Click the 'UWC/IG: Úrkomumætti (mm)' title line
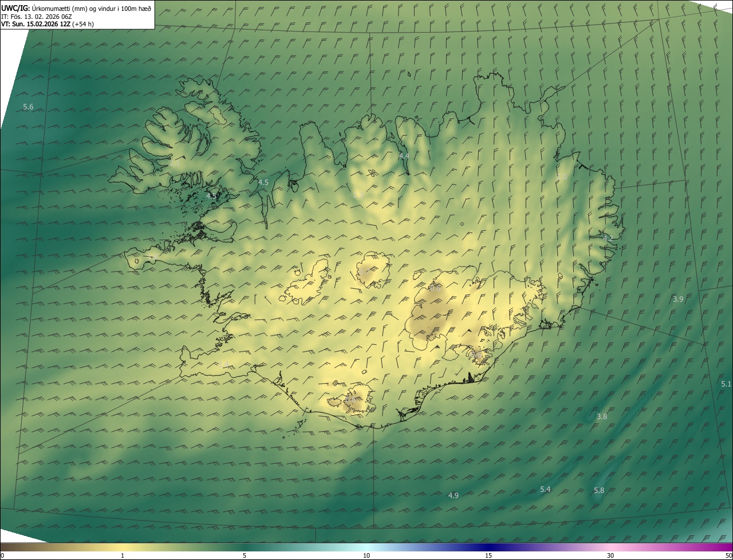 (x=76, y=7)
